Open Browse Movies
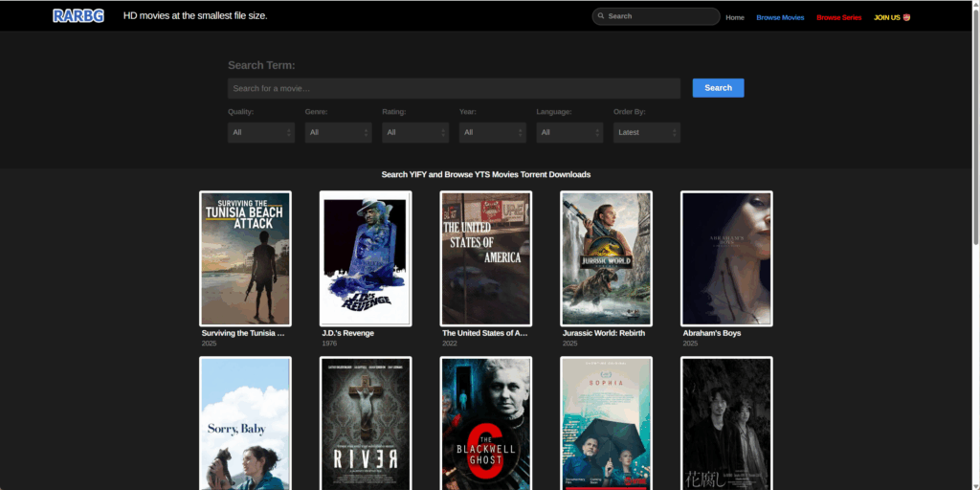This screenshot has height=490, width=980. click(x=780, y=17)
